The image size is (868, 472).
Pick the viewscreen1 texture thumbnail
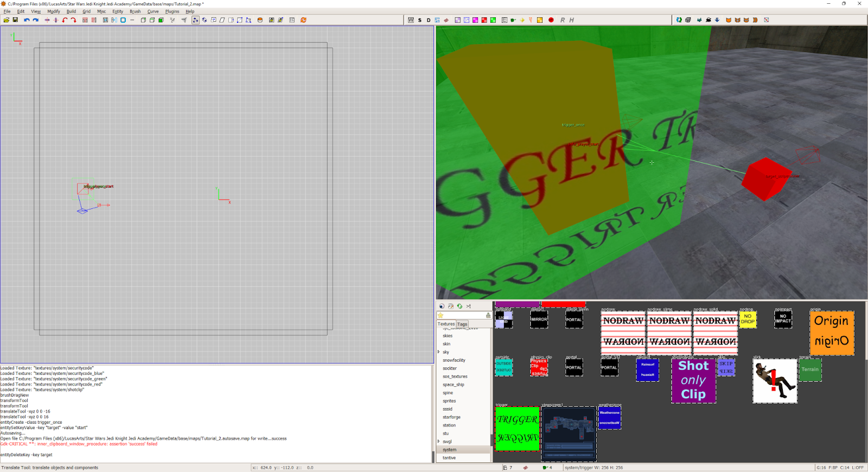569,434
